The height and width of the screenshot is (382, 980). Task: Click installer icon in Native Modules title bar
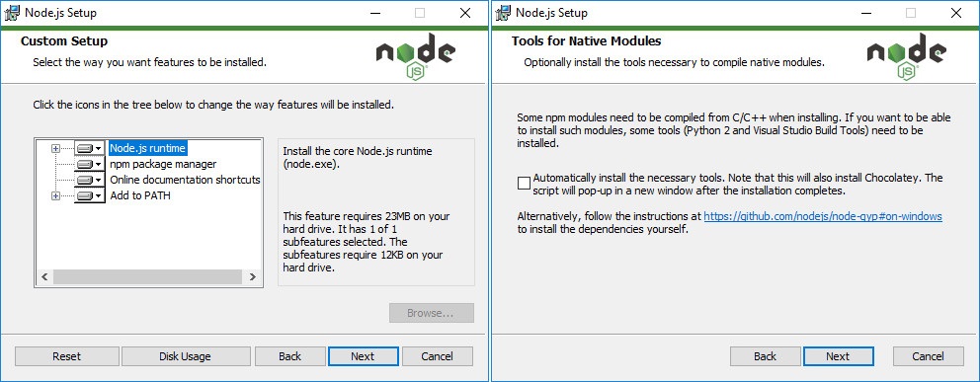503,13
